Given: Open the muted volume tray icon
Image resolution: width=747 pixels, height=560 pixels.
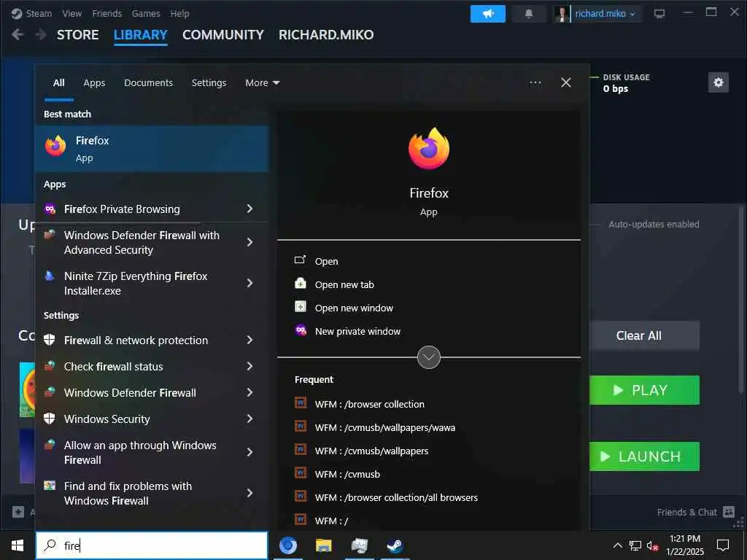Looking at the screenshot, I should pyautogui.click(x=652, y=545).
